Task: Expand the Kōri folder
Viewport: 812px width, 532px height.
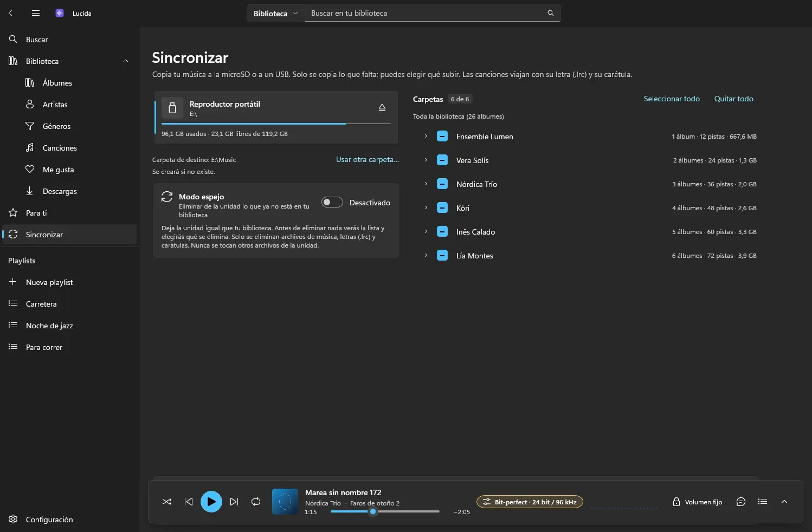Action: tap(426, 207)
